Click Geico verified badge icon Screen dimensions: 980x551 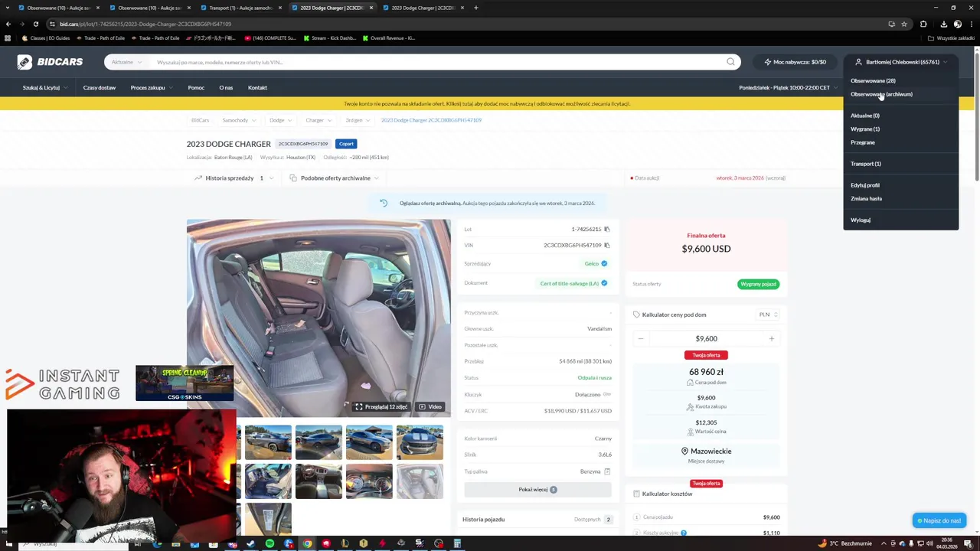point(604,263)
